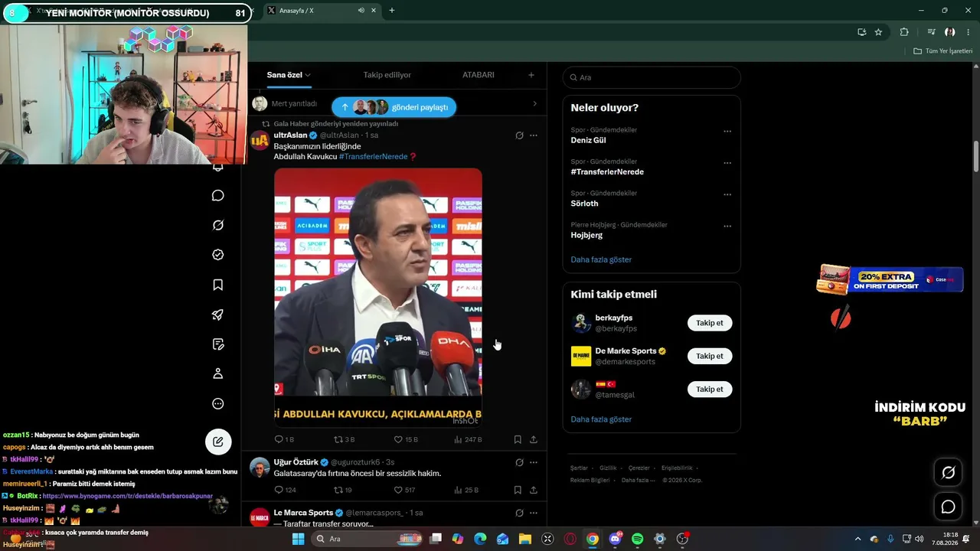Open more options for Sörloth trend

[727, 194]
